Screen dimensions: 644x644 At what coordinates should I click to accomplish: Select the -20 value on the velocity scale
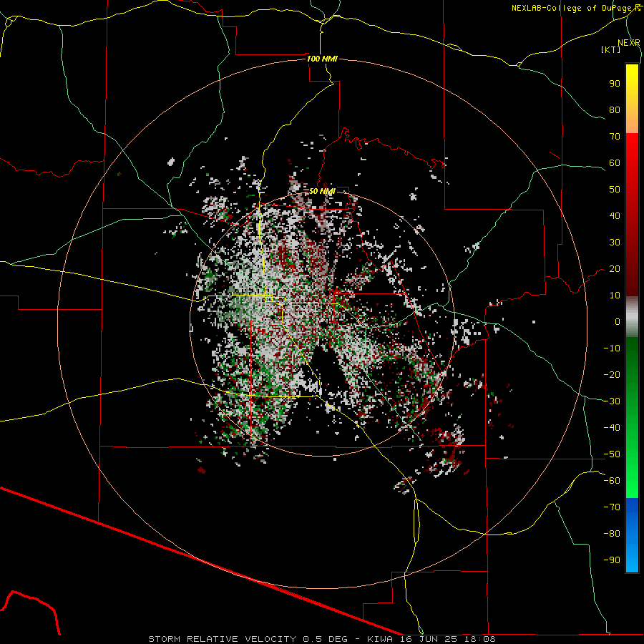click(x=612, y=375)
